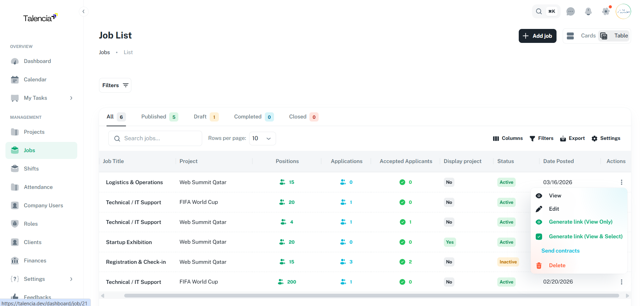The height and width of the screenshot is (306, 644).
Task: Open the Rows per page dropdown
Action: pos(262,139)
